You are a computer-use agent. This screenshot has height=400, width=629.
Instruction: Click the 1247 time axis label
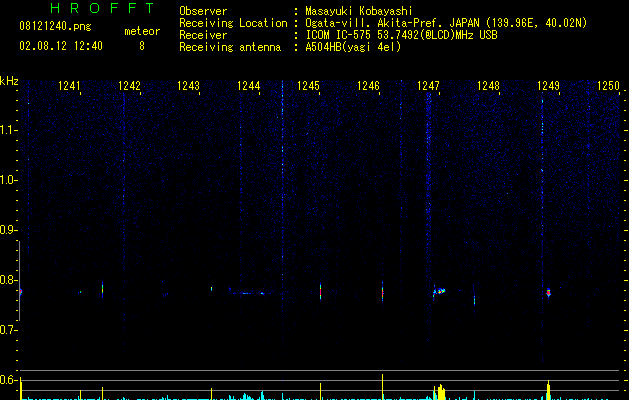click(x=428, y=86)
